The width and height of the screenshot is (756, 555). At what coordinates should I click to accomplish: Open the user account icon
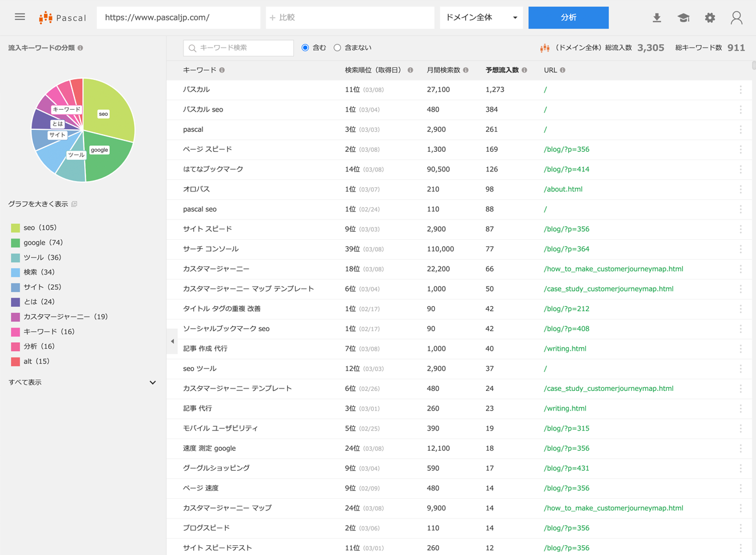click(x=736, y=18)
